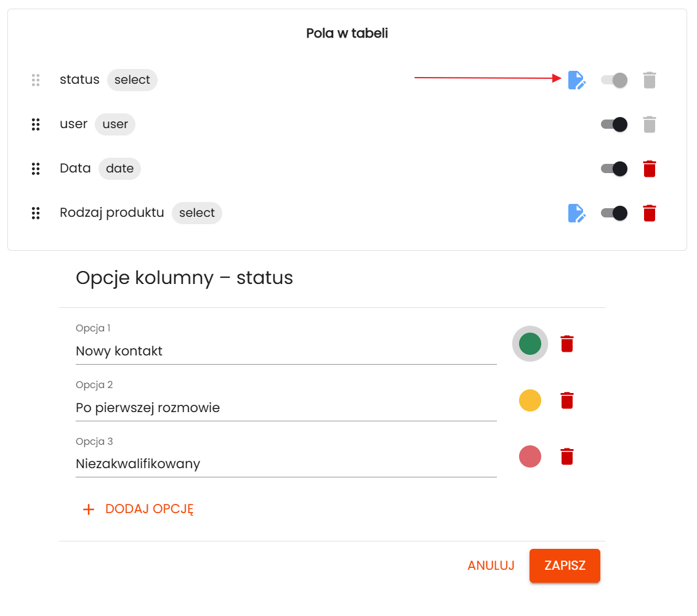Open green color picker for Nowy kontakt
Image resolution: width=697 pixels, height=616 pixels.
(x=530, y=344)
